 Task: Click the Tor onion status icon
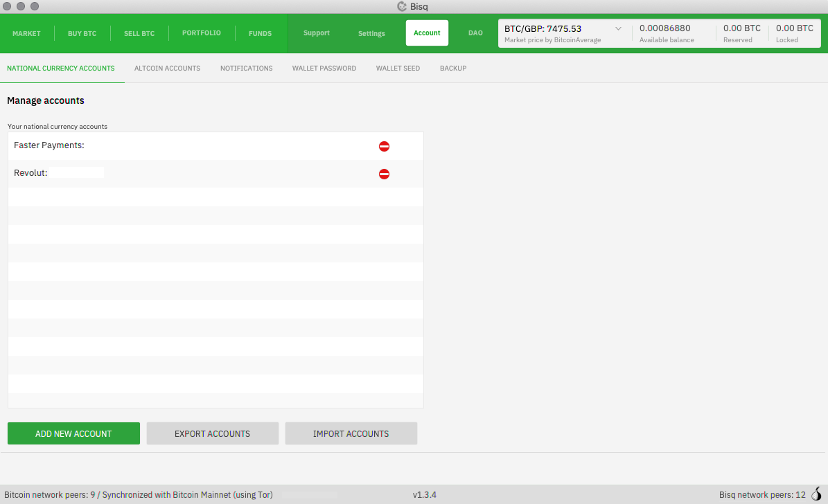coord(816,494)
